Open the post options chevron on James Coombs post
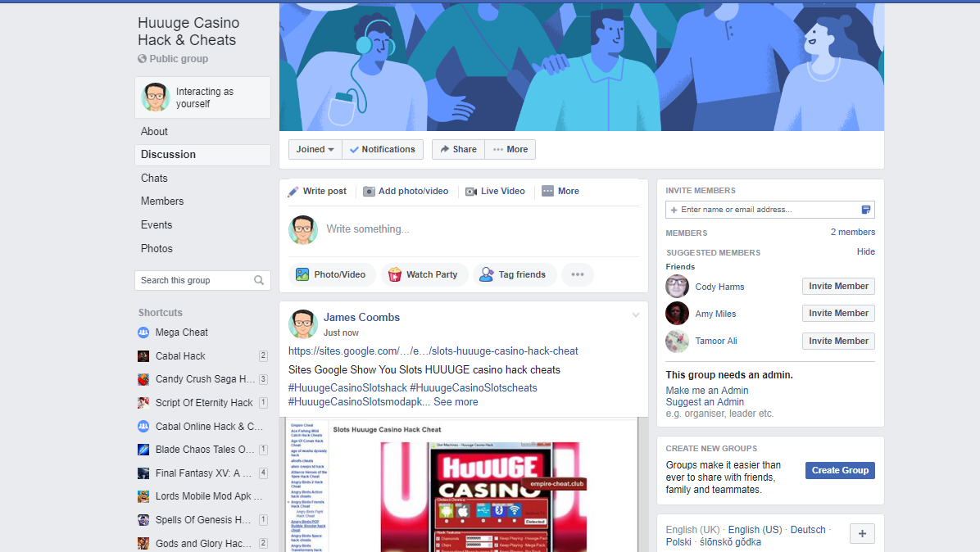 click(636, 314)
